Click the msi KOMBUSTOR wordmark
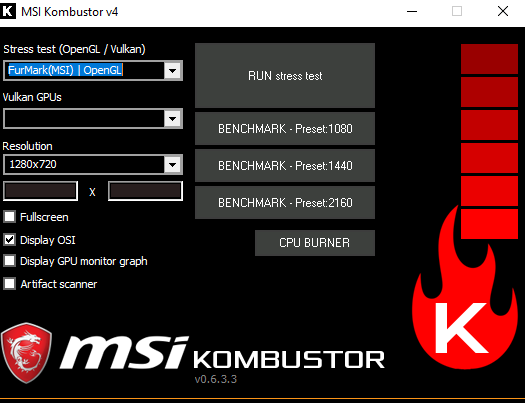The height and width of the screenshot is (403, 525). (222, 353)
